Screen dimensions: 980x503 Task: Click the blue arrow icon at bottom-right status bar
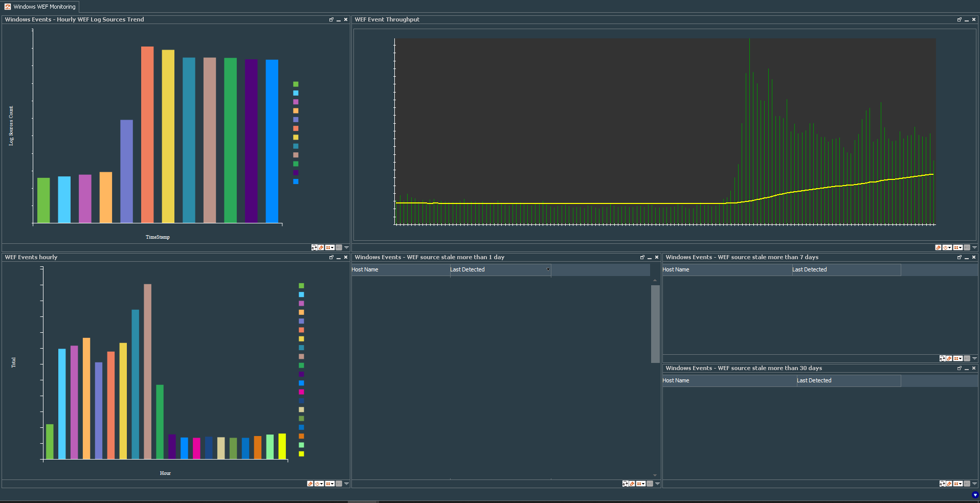[x=975, y=495]
